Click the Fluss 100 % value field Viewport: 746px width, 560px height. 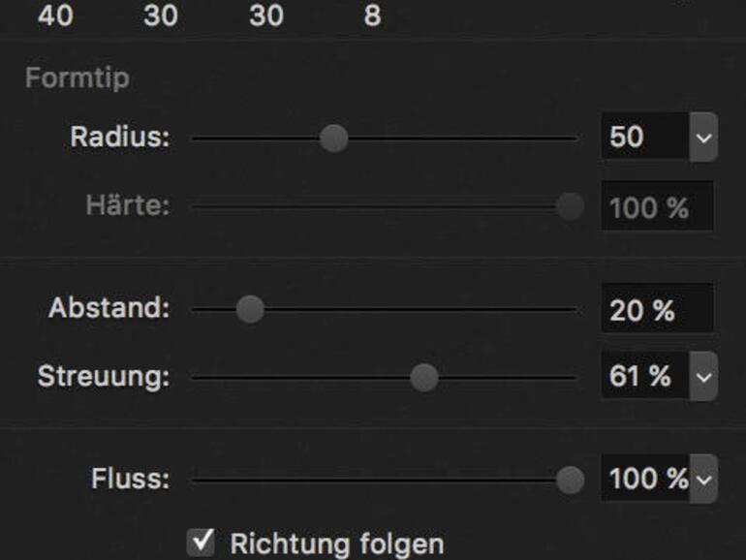645,479
